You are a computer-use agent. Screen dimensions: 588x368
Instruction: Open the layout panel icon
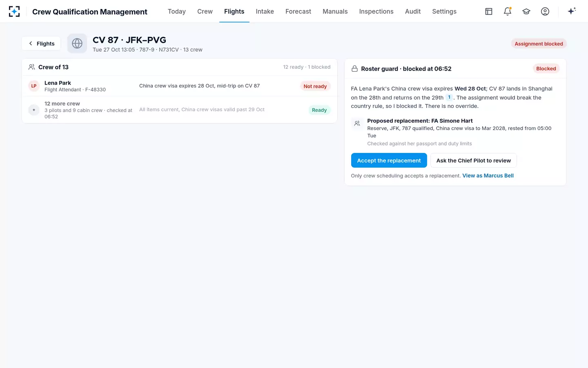[489, 11]
